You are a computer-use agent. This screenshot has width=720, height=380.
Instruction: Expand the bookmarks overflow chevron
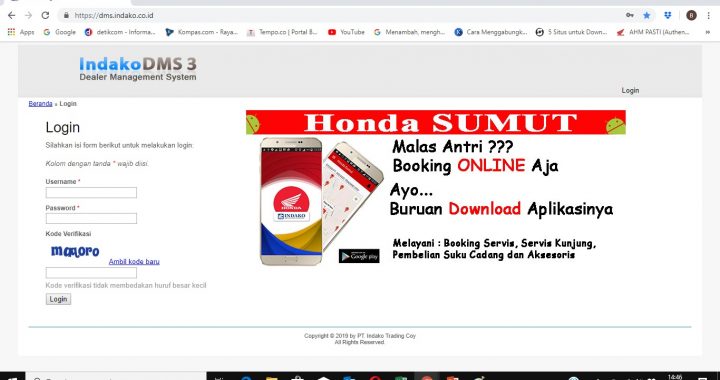708,32
